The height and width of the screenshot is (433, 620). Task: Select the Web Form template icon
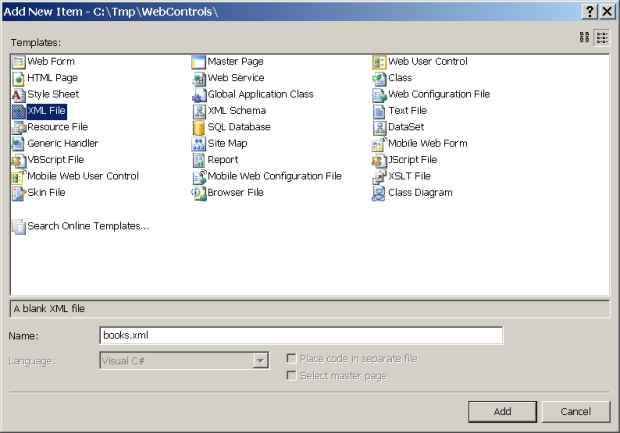coord(18,62)
